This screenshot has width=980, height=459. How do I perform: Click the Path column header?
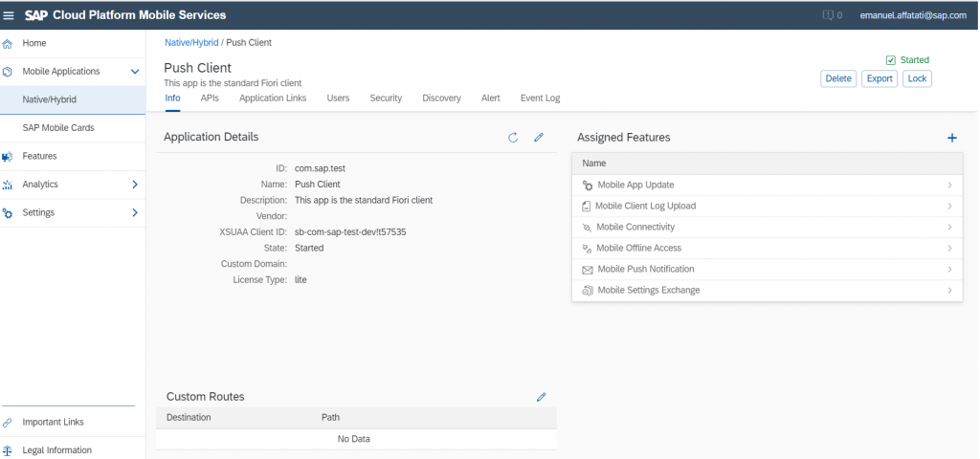(x=330, y=417)
